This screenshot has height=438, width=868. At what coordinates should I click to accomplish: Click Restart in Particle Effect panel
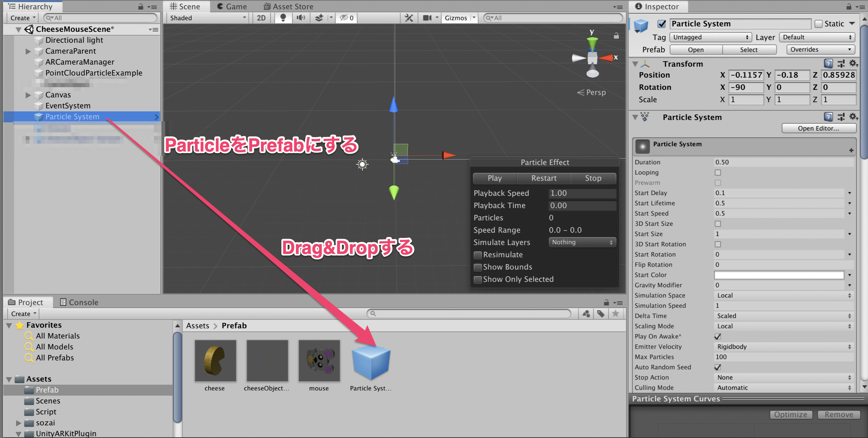(x=544, y=178)
